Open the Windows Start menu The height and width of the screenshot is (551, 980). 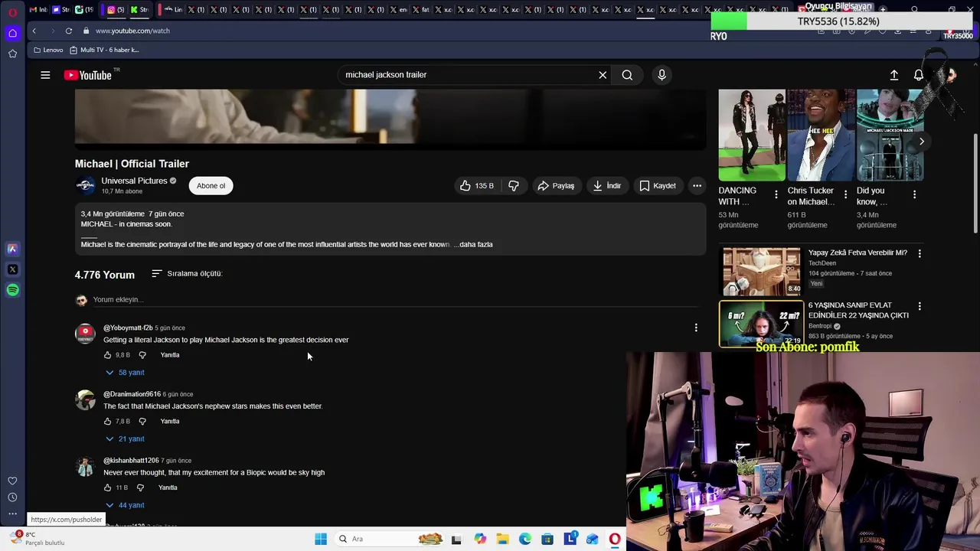click(x=321, y=539)
